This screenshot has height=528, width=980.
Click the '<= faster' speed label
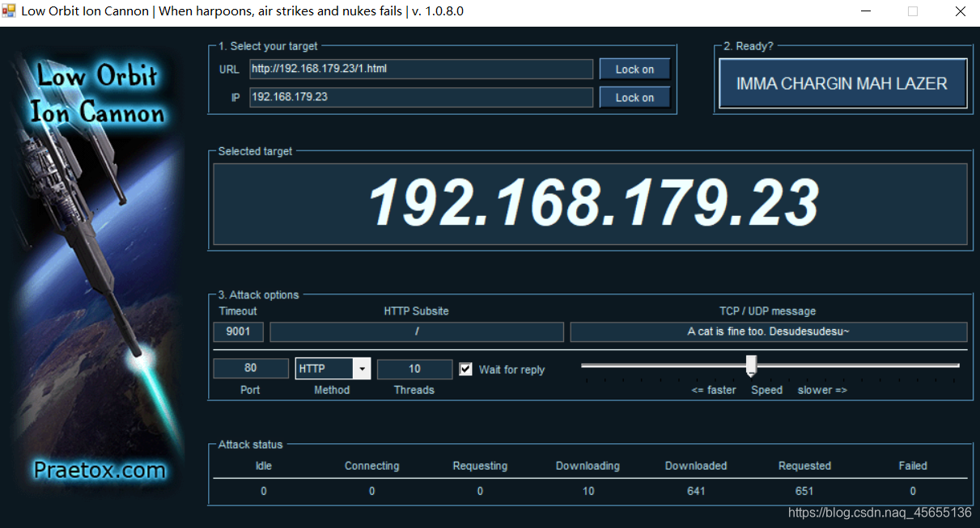click(714, 390)
